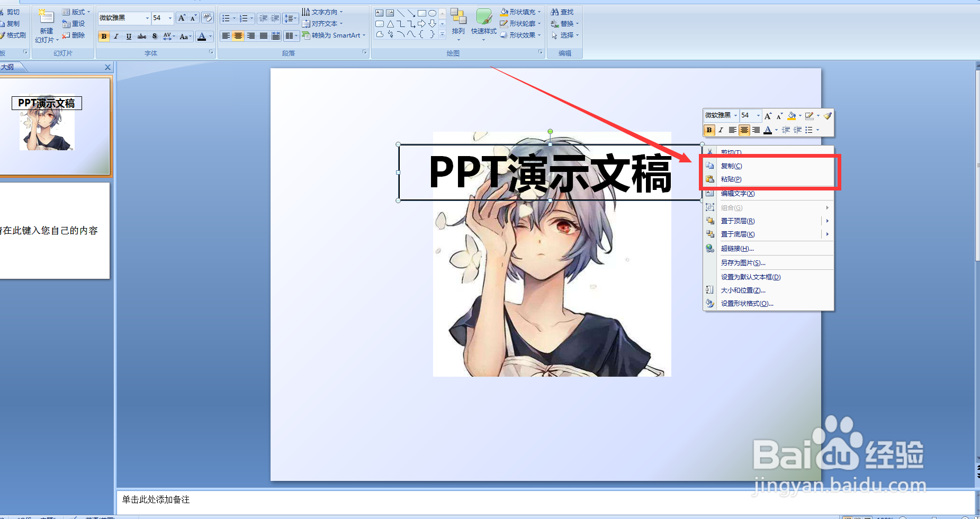Click the Format Painter (格式刷) in clipboard group

[13, 35]
